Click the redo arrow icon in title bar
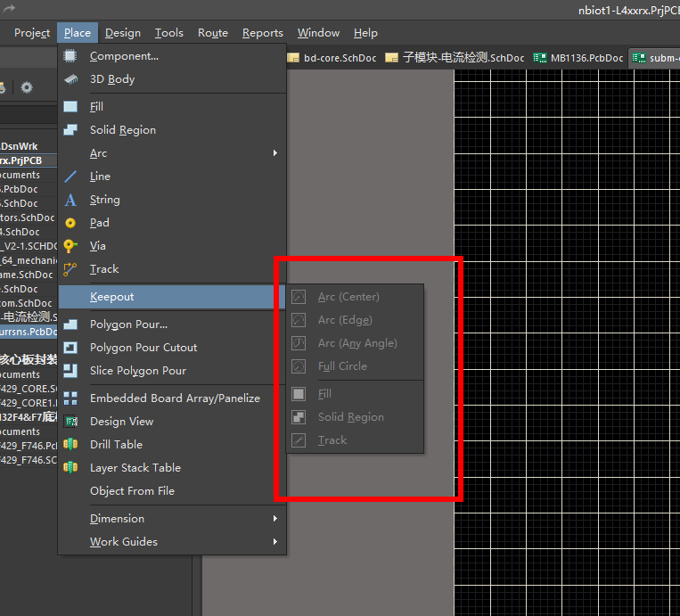The image size is (680, 616). 9,8
